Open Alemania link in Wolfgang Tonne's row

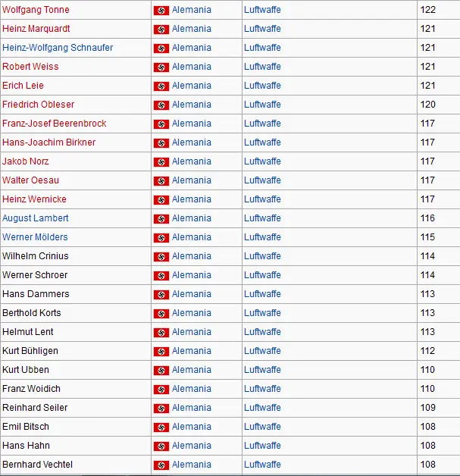pyautogui.click(x=192, y=10)
